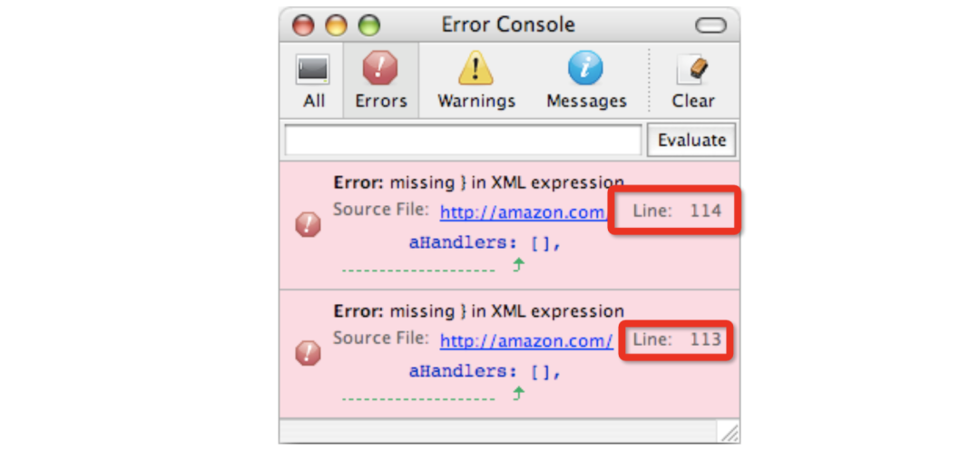Click the green zoom window button

[368, 25]
